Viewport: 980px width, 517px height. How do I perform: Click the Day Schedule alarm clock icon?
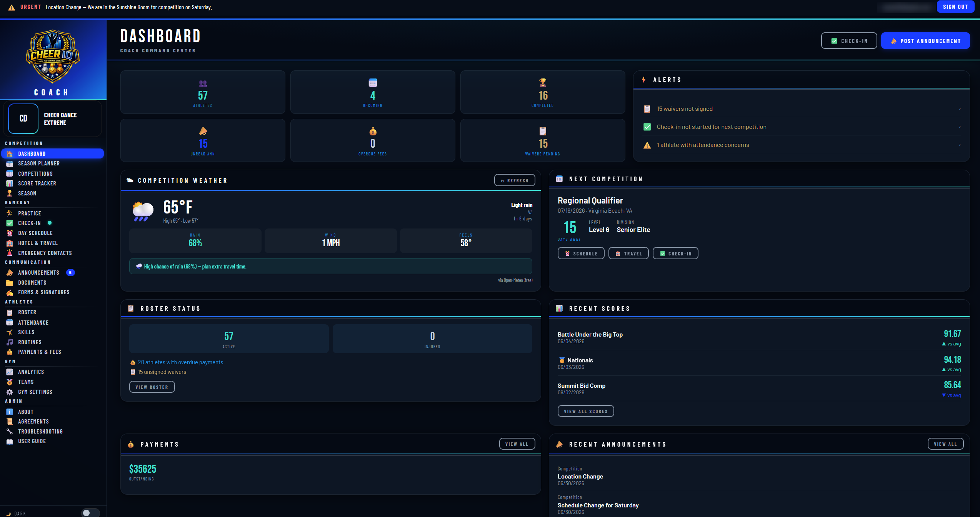(x=10, y=233)
